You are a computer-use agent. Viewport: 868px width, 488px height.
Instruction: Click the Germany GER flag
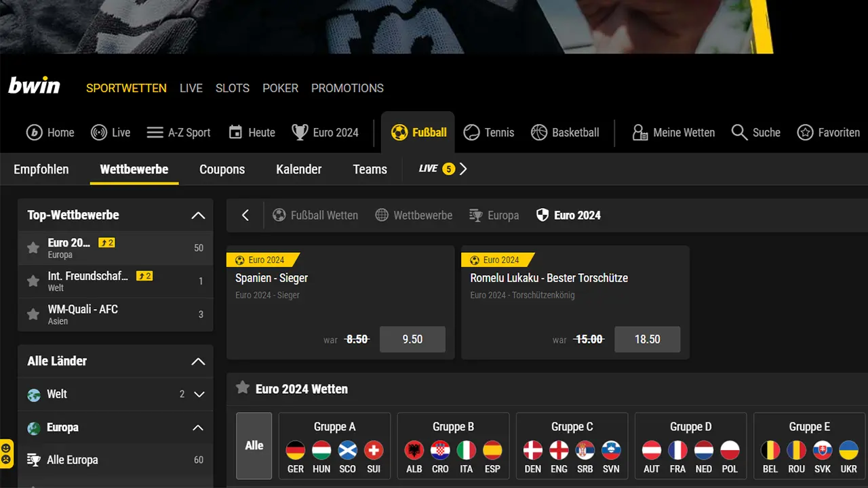point(296,450)
